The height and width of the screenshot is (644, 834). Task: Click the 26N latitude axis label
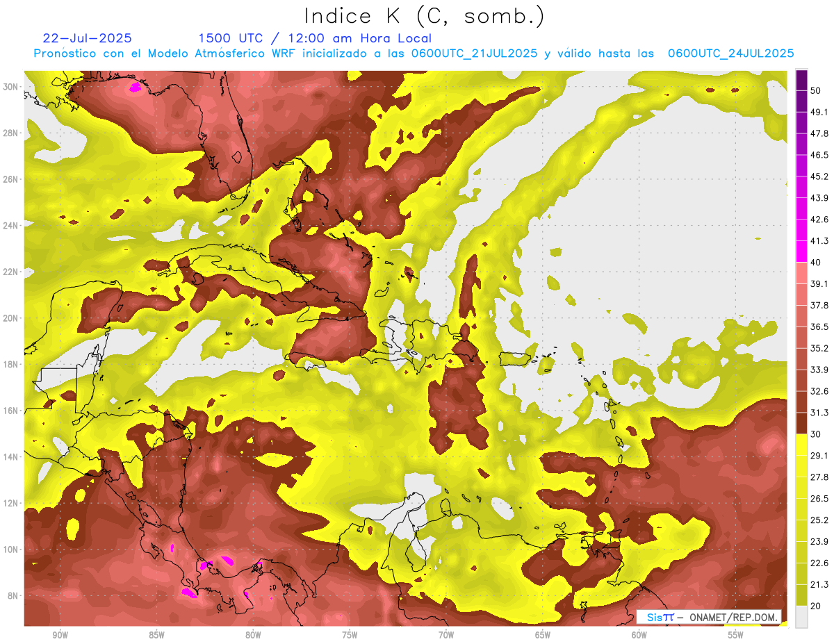(x=10, y=179)
